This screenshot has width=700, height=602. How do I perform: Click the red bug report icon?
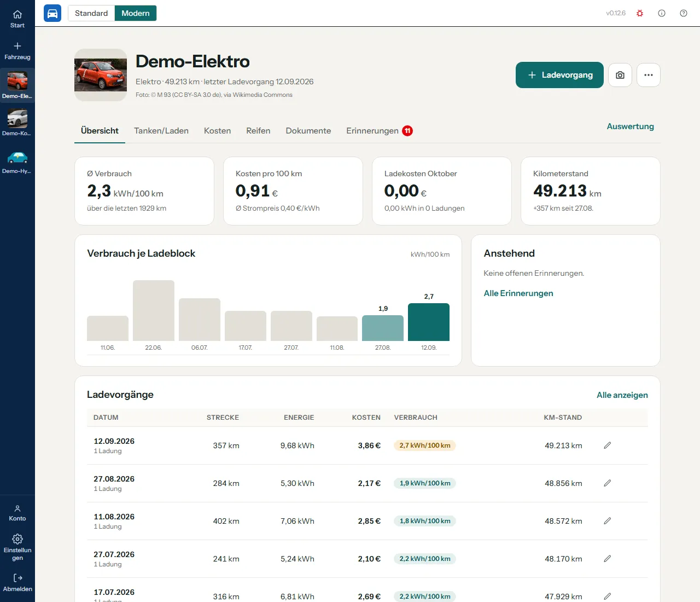click(x=640, y=13)
